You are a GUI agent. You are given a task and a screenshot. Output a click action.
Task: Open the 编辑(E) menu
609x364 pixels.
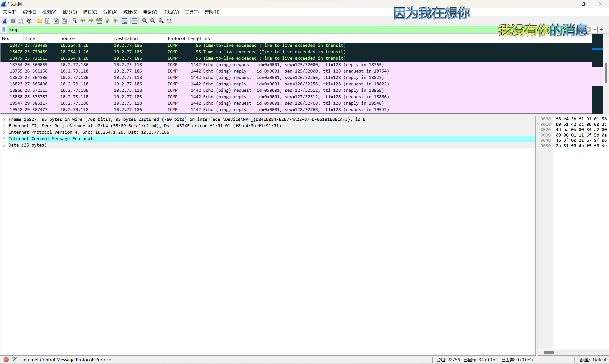click(29, 12)
